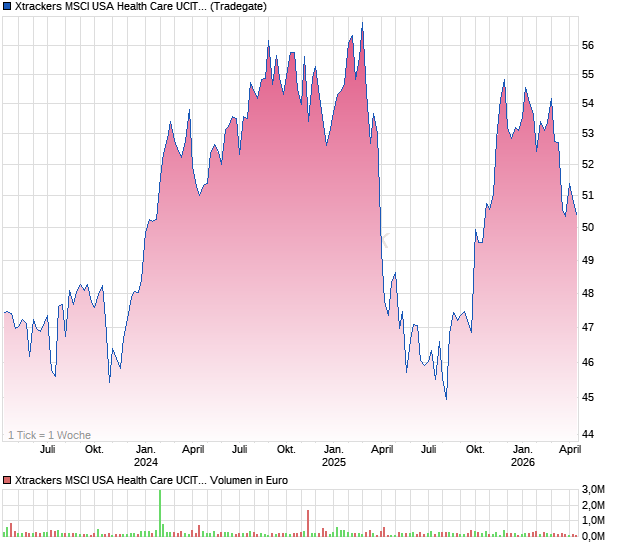Click the price axis label 45
The width and height of the screenshot is (620, 546).
[x=588, y=397]
